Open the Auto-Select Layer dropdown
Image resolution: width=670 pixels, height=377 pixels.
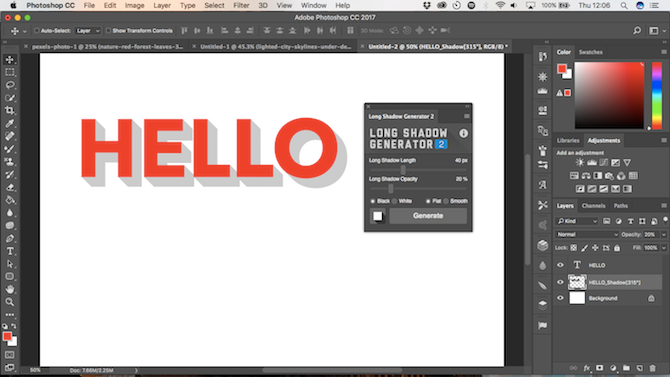88,31
